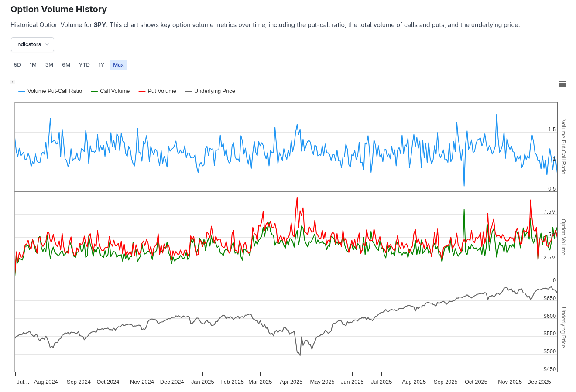Viewport: 576px width, 392px height.
Task: Click the Indicators dropdown chevron
Action: tap(47, 44)
